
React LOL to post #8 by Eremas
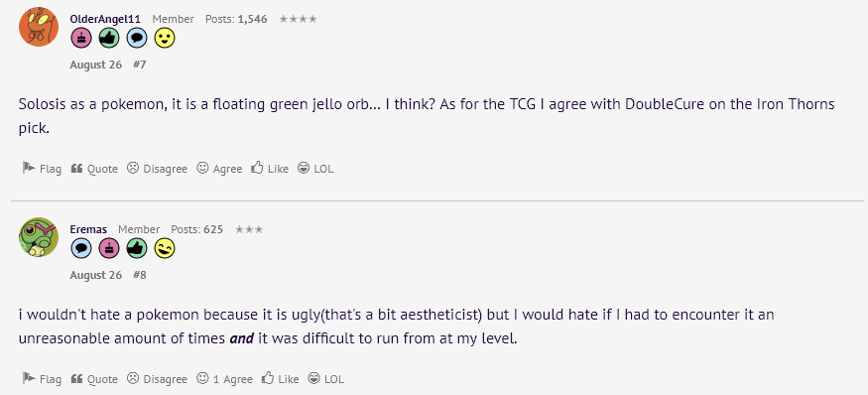pyautogui.click(x=326, y=379)
